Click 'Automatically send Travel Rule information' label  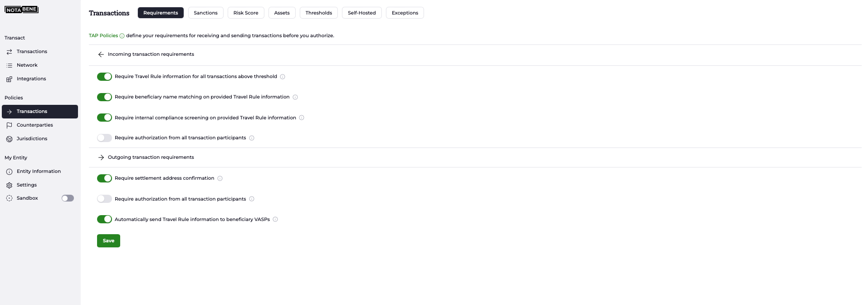pyautogui.click(x=192, y=219)
